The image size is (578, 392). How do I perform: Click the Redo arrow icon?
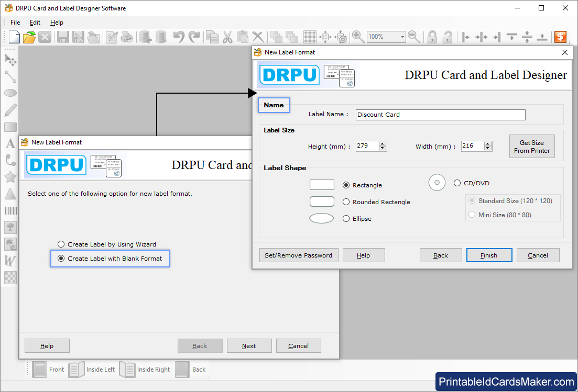click(194, 37)
